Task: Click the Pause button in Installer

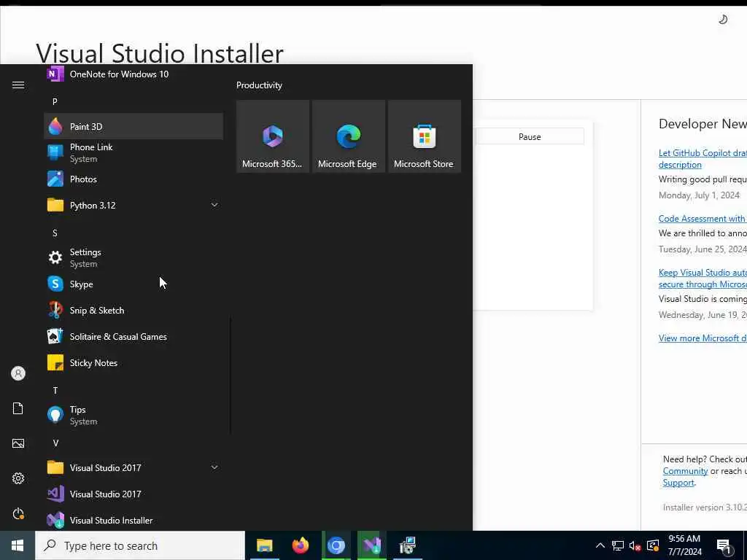Action: [x=530, y=136]
